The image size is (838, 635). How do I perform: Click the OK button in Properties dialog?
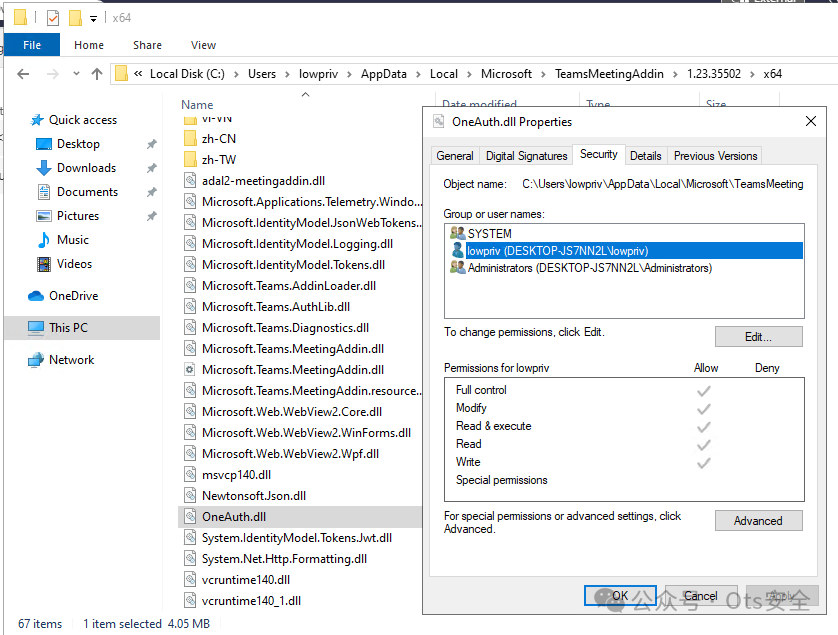[x=620, y=595]
